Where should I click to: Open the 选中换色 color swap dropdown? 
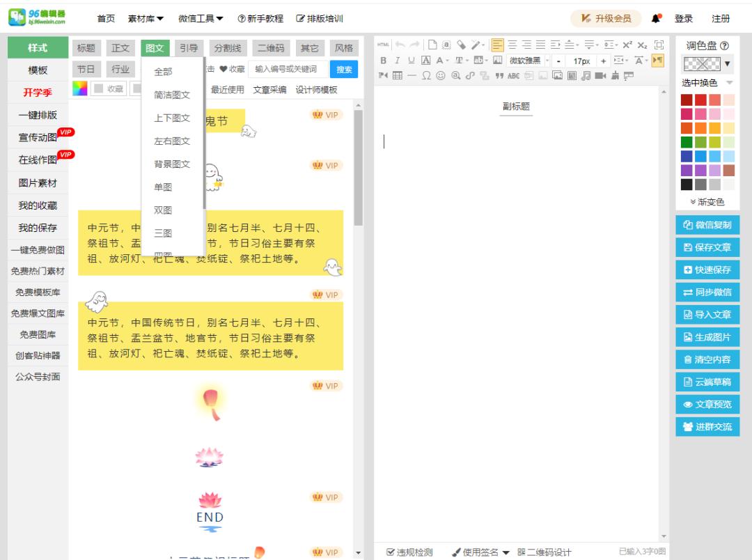click(x=700, y=81)
